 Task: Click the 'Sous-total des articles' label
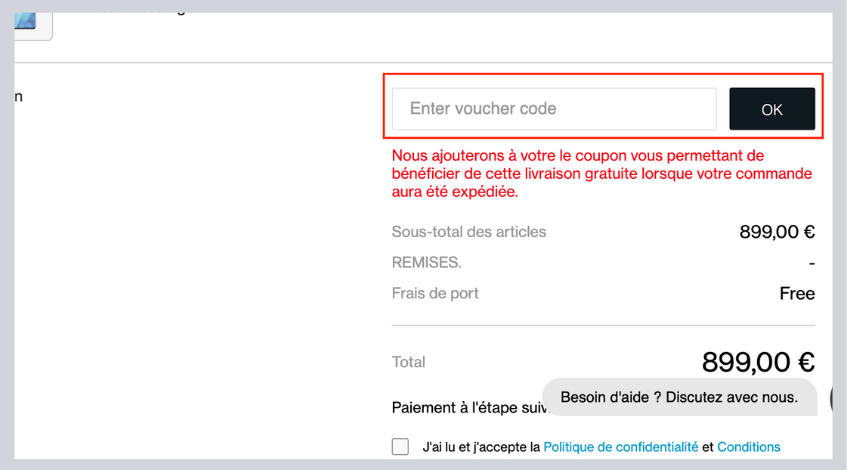click(469, 232)
